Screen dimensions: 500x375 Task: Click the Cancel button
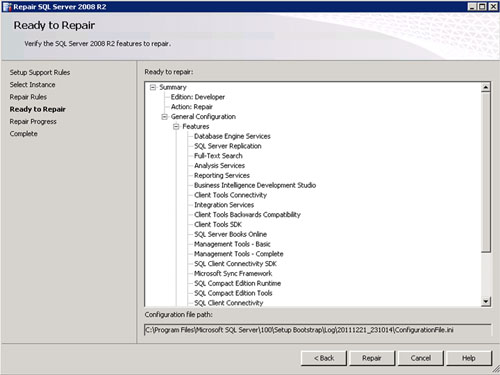(421, 358)
